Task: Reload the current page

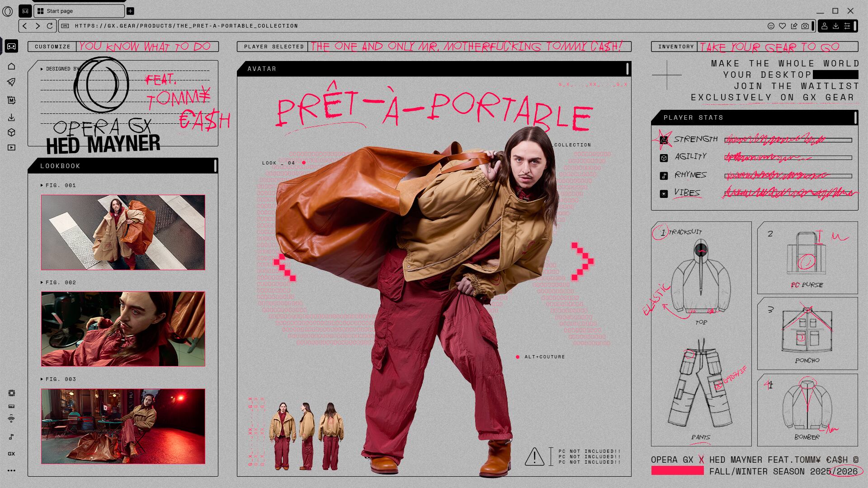Action: [50, 26]
